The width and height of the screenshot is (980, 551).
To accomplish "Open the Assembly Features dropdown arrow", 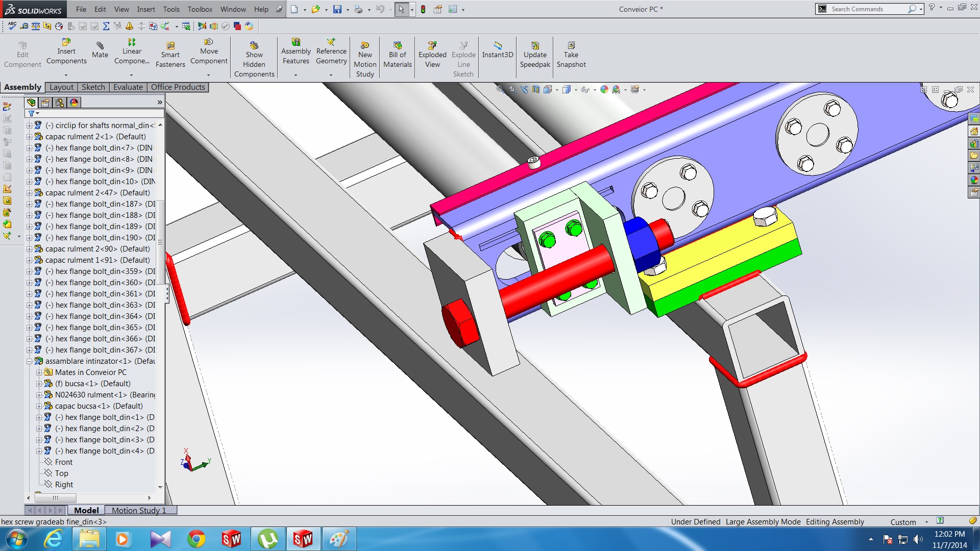I will click(x=296, y=75).
